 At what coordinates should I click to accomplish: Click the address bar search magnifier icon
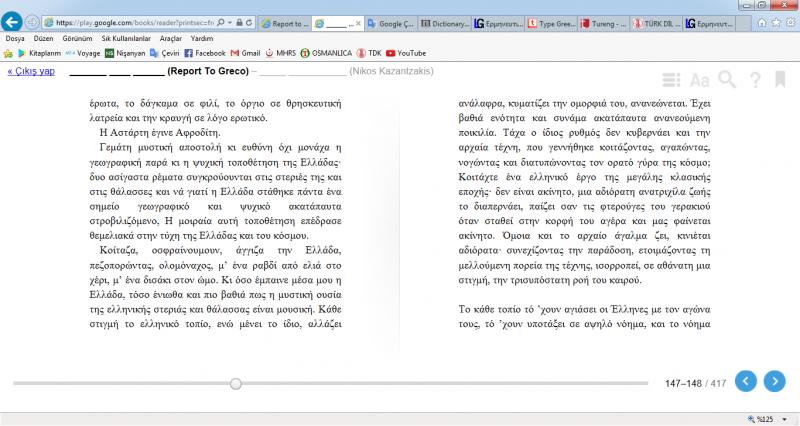(x=220, y=22)
